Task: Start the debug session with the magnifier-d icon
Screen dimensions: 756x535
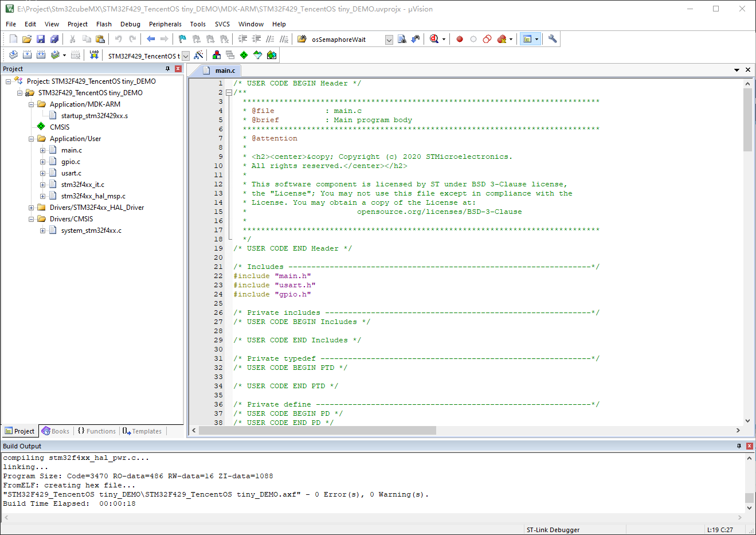Action: coord(434,39)
